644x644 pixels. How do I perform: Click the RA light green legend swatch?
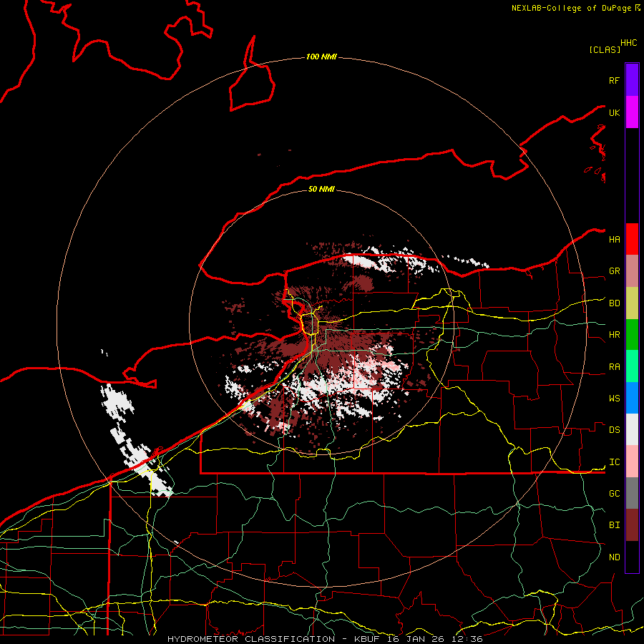(x=632, y=366)
